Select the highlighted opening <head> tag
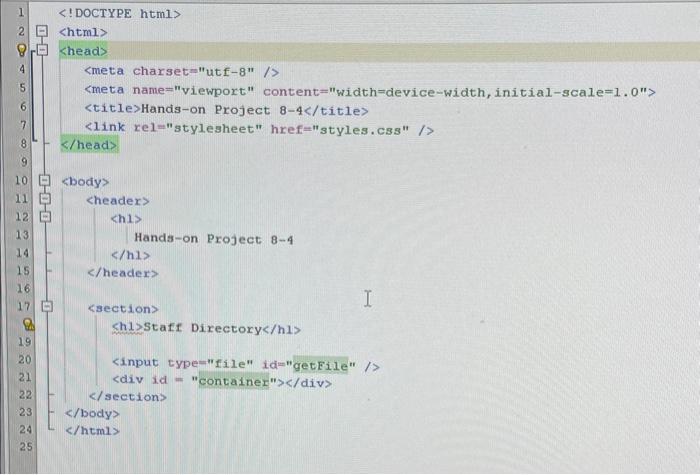 (83, 51)
